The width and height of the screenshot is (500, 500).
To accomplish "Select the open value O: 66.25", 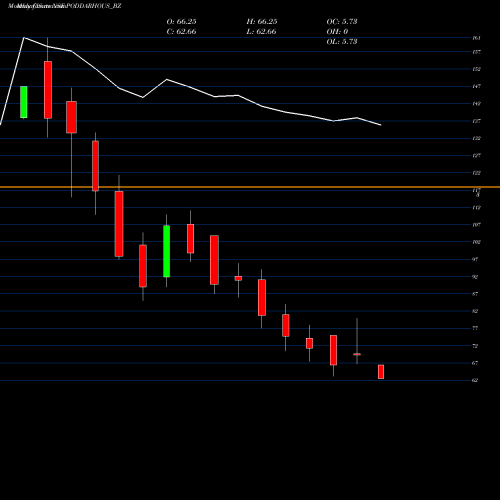I will pyautogui.click(x=181, y=21).
